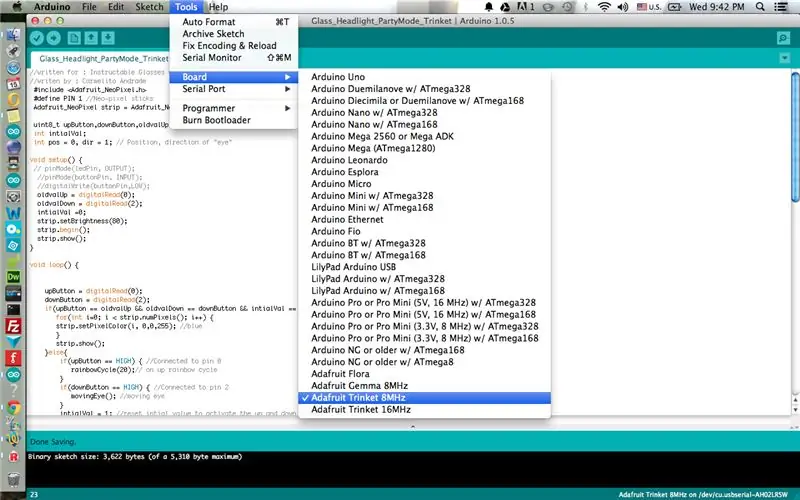Launch Launchpad rocket icon in Dock
This screenshot has width=800, height=500.
tap(13, 51)
